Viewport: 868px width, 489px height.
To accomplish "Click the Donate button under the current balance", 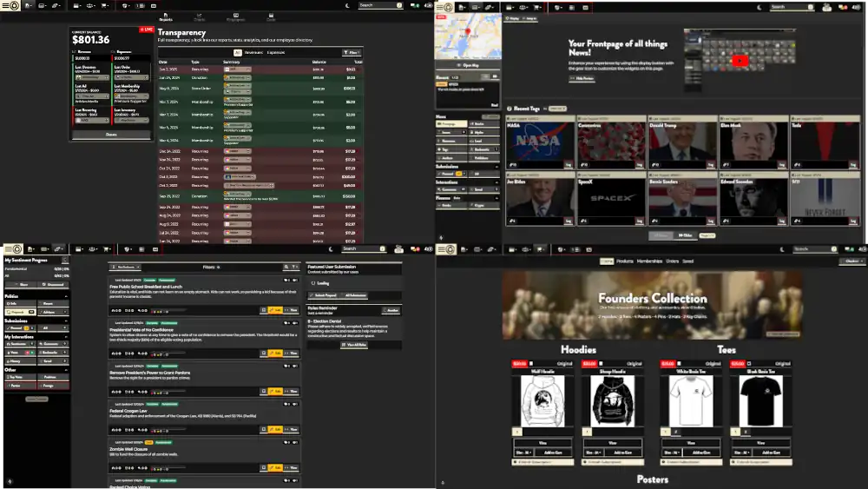I will coord(111,135).
